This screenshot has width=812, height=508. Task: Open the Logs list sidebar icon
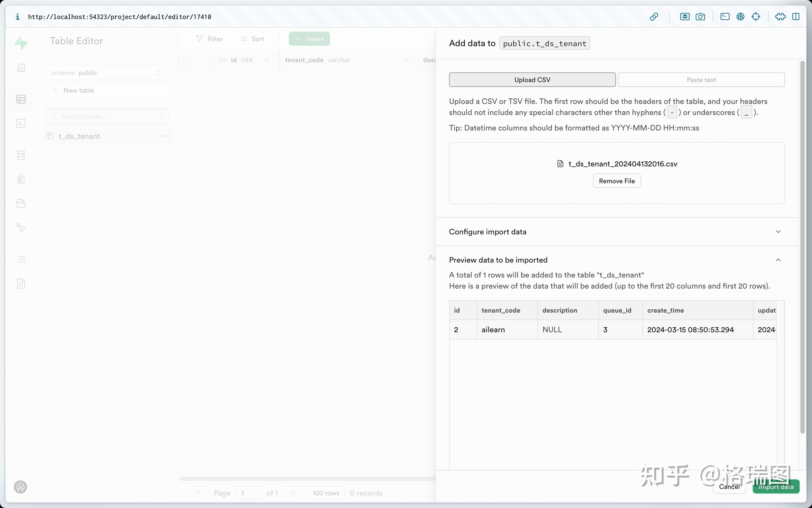click(x=21, y=259)
